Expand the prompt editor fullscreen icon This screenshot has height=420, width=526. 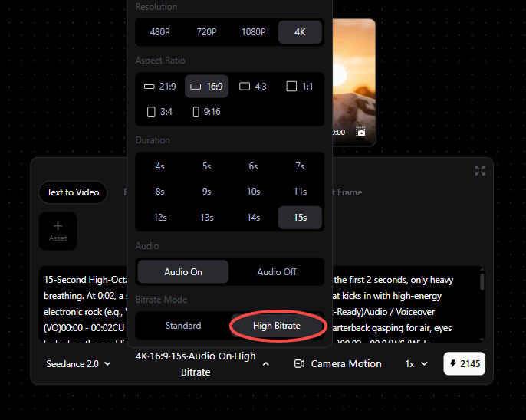(480, 171)
